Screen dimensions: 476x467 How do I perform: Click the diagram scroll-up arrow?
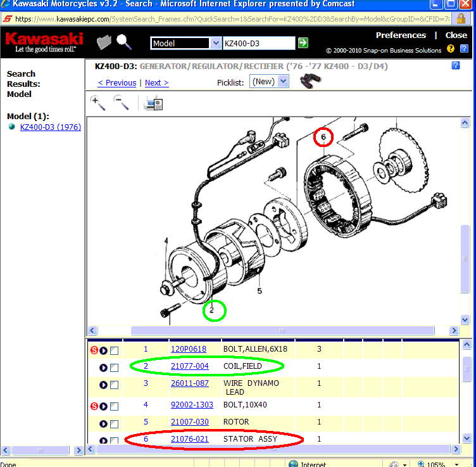(465, 122)
